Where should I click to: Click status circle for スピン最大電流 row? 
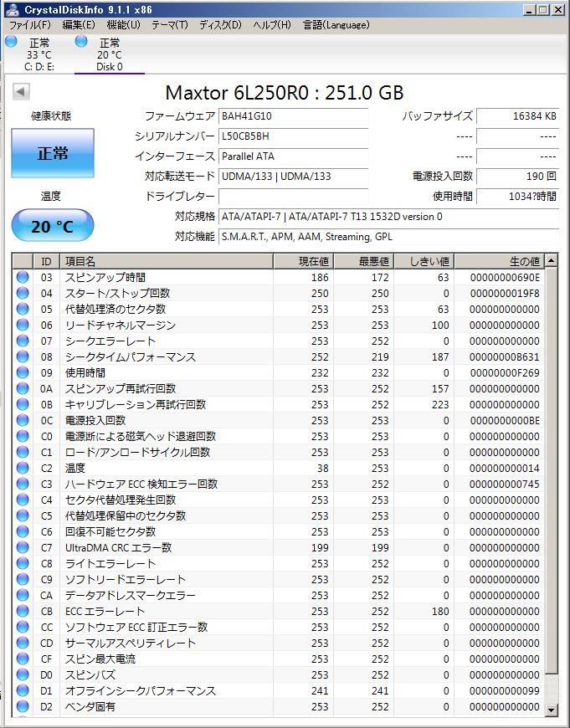23,659
